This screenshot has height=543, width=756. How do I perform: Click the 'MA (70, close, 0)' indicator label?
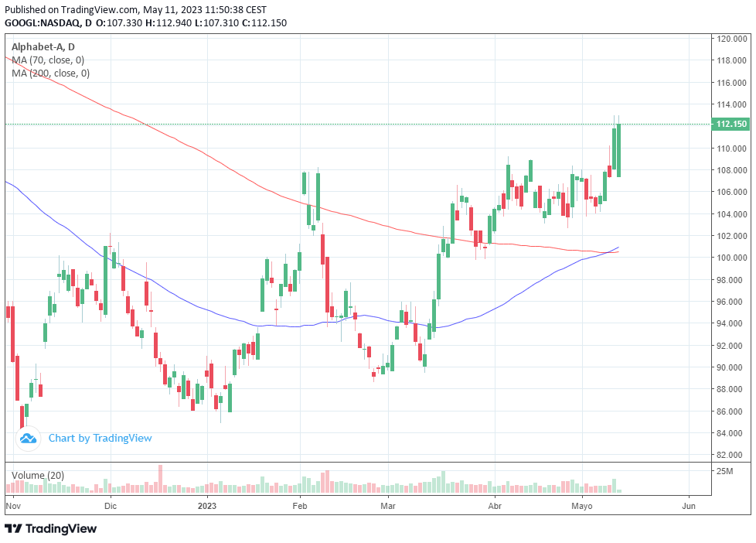48,60
